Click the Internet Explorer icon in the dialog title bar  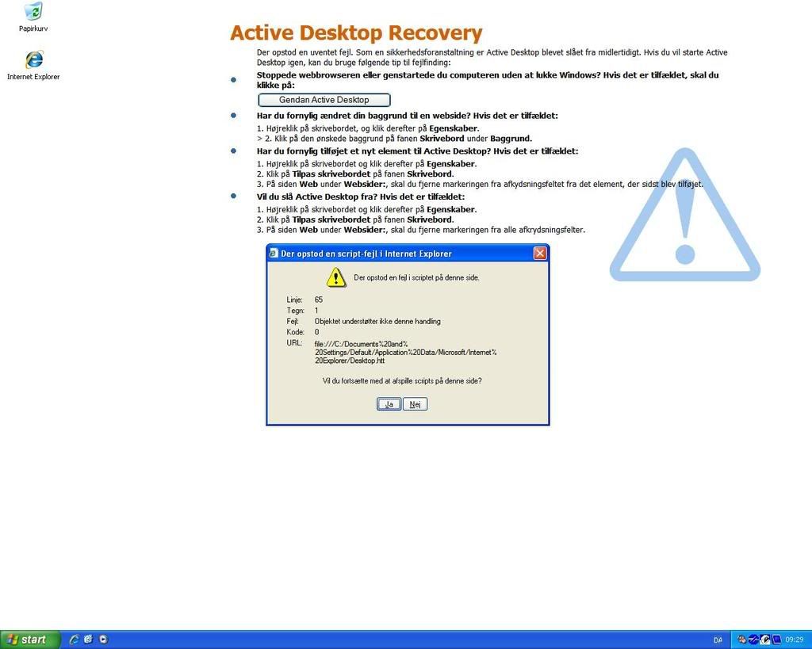coord(273,253)
